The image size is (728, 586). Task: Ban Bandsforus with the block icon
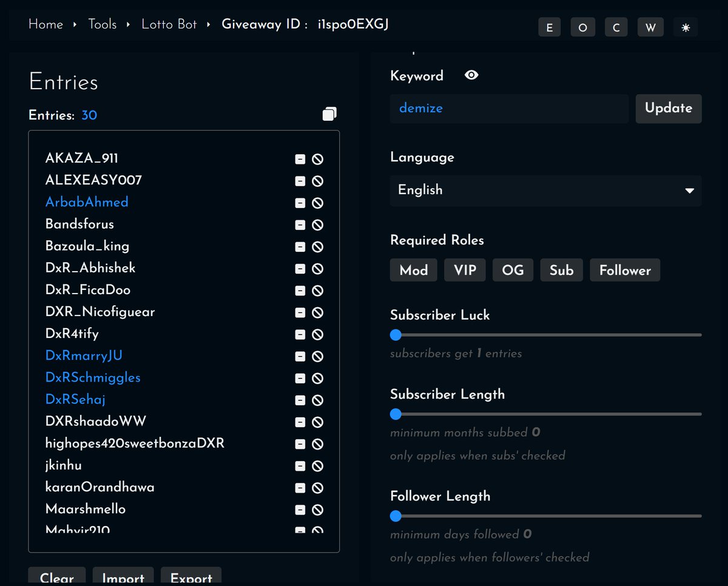point(317,224)
